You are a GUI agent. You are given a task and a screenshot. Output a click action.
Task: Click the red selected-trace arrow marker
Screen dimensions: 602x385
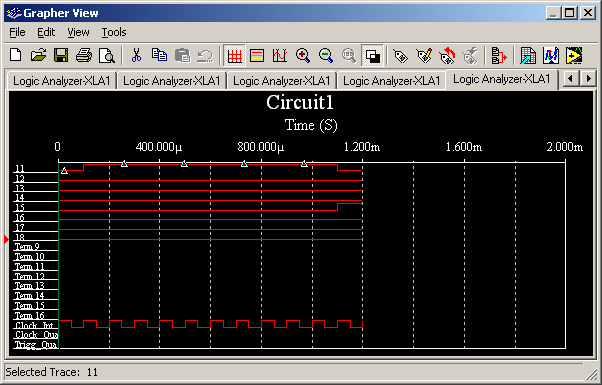[6, 240]
